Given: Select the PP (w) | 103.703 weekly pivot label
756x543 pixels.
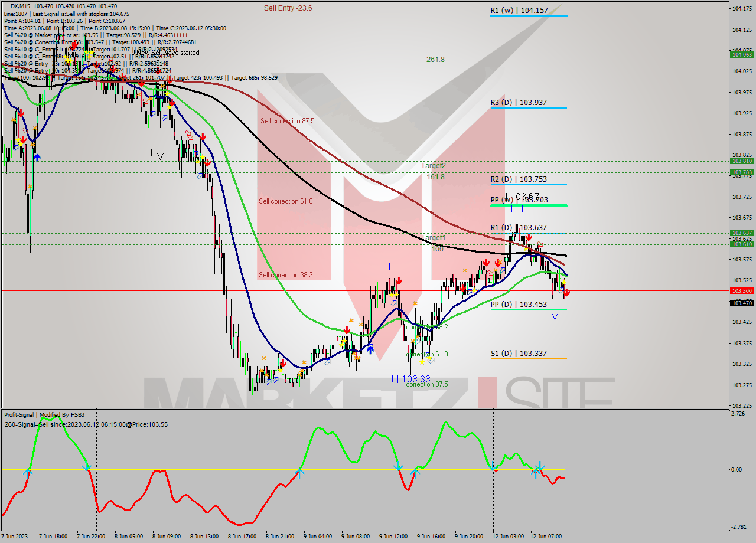Looking at the screenshot, I should (519, 200).
